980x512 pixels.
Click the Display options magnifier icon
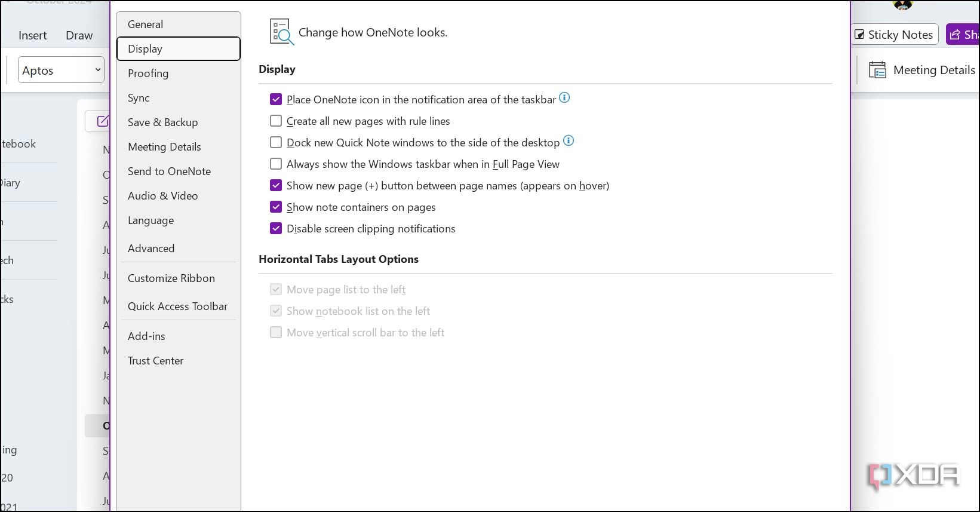click(281, 32)
